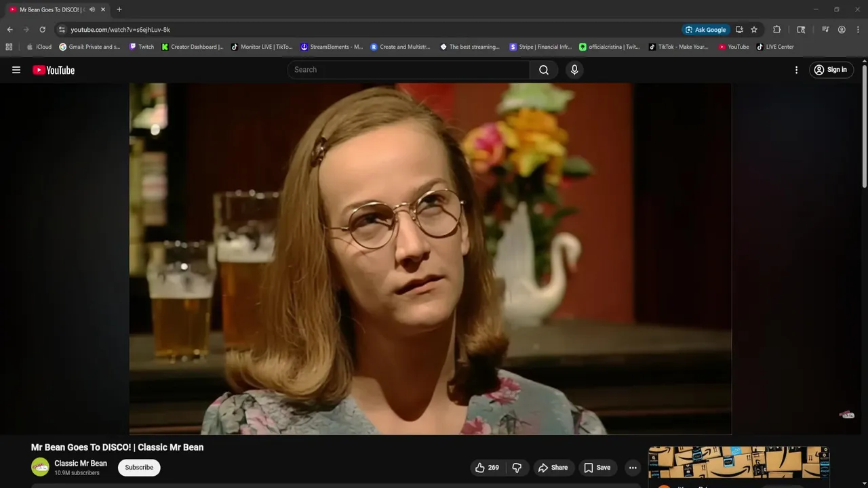View site information icon in address bar
This screenshot has height=488, width=868.
tap(62, 30)
